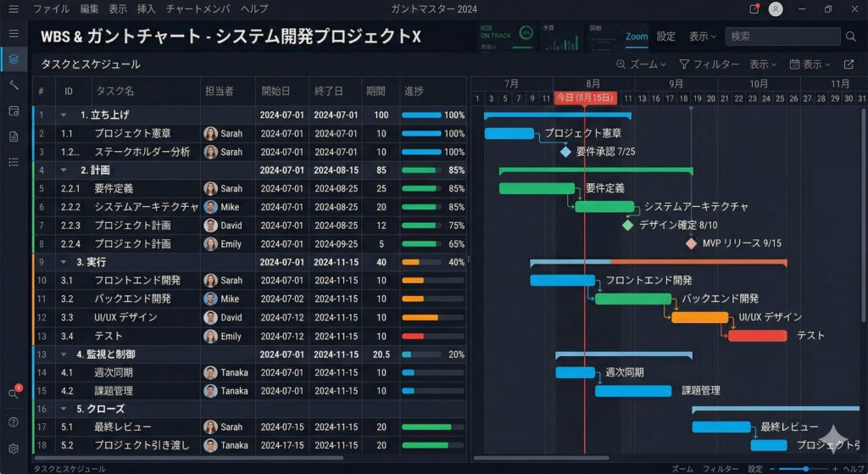Click the open-in-new-window icon on toolbar
This screenshot has width=868, height=474.
tap(849, 64)
